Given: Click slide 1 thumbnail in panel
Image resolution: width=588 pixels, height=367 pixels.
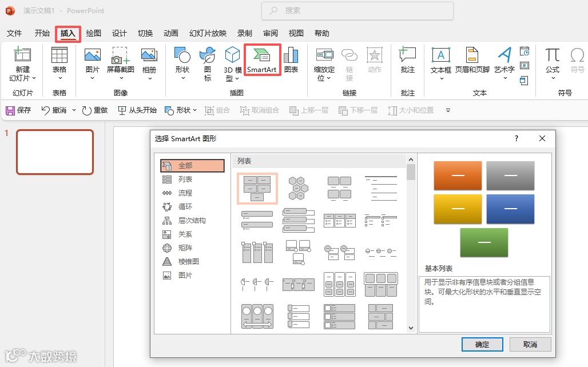Looking at the screenshot, I should (x=55, y=152).
